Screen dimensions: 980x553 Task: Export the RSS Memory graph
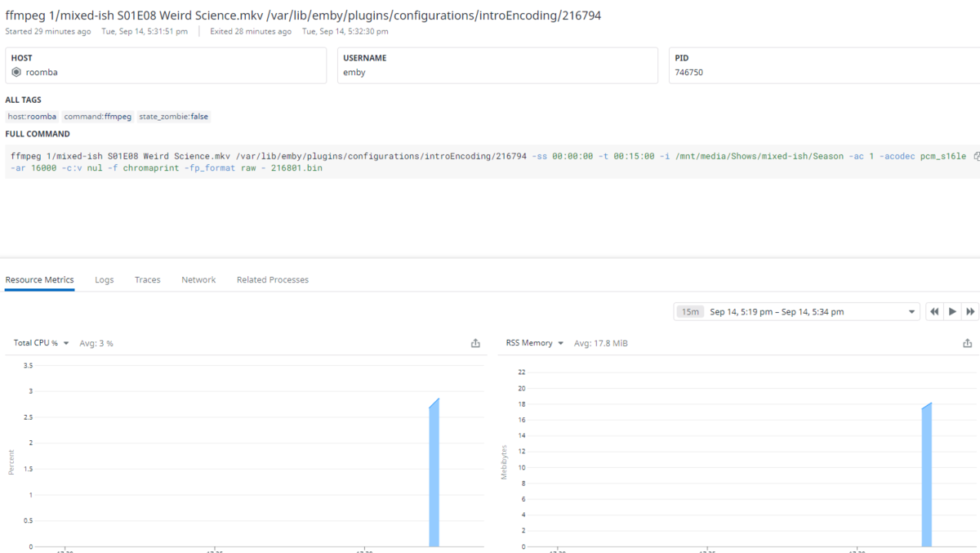[x=968, y=343]
